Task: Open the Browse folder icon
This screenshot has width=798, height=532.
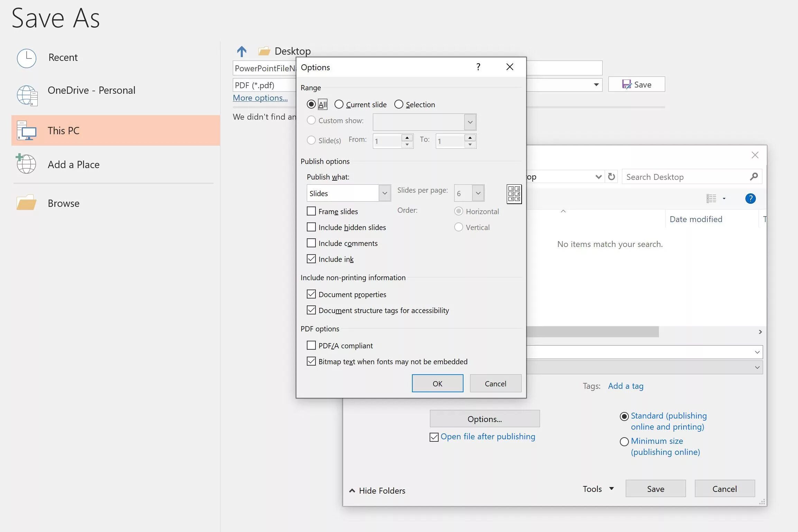Action: 26,203
